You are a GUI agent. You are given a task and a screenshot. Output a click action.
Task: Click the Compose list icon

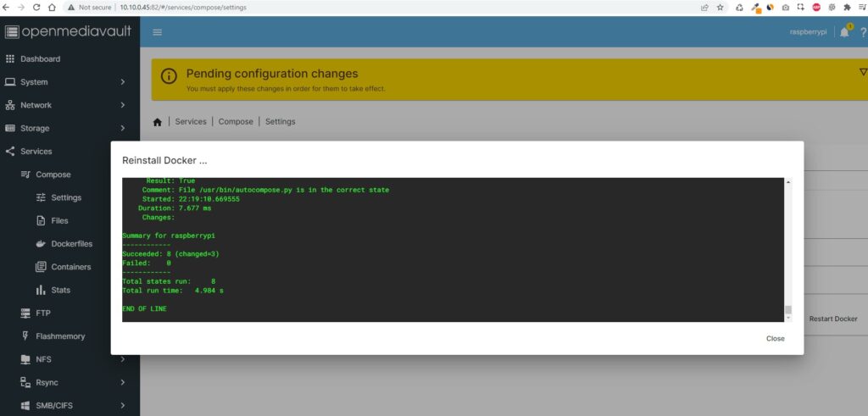tap(25, 175)
